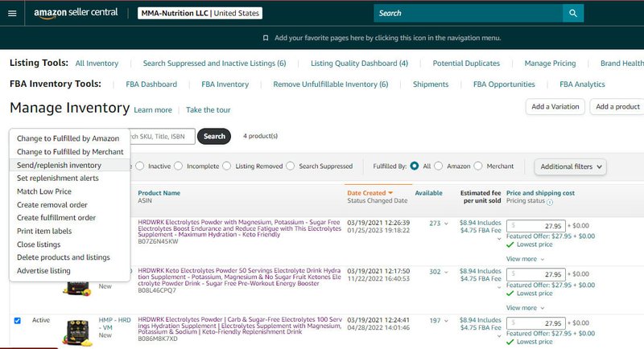Open Listing Quality Dashboard link
The height and width of the screenshot is (349, 644).
pyautogui.click(x=359, y=64)
